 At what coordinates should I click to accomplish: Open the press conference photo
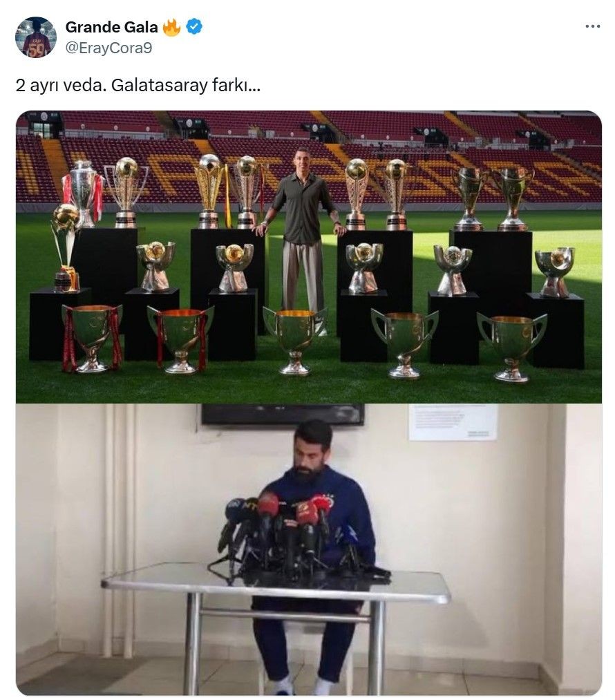point(308,549)
